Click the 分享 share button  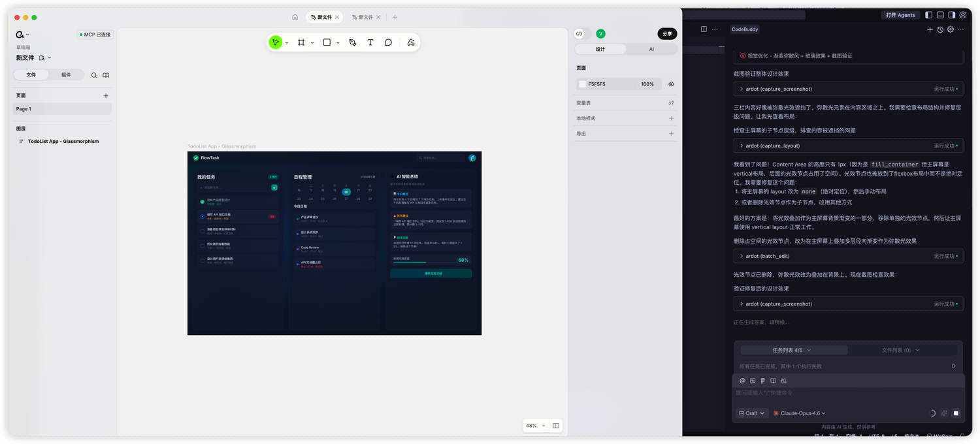(x=667, y=34)
